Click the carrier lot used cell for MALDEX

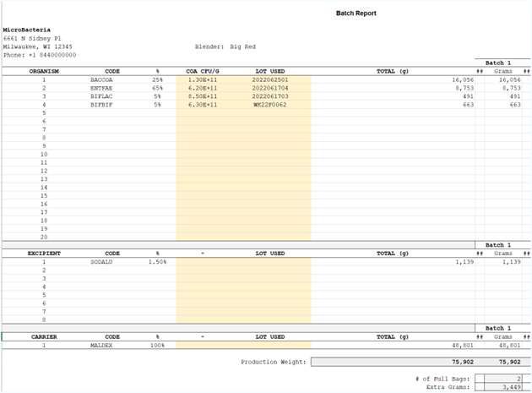point(270,345)
